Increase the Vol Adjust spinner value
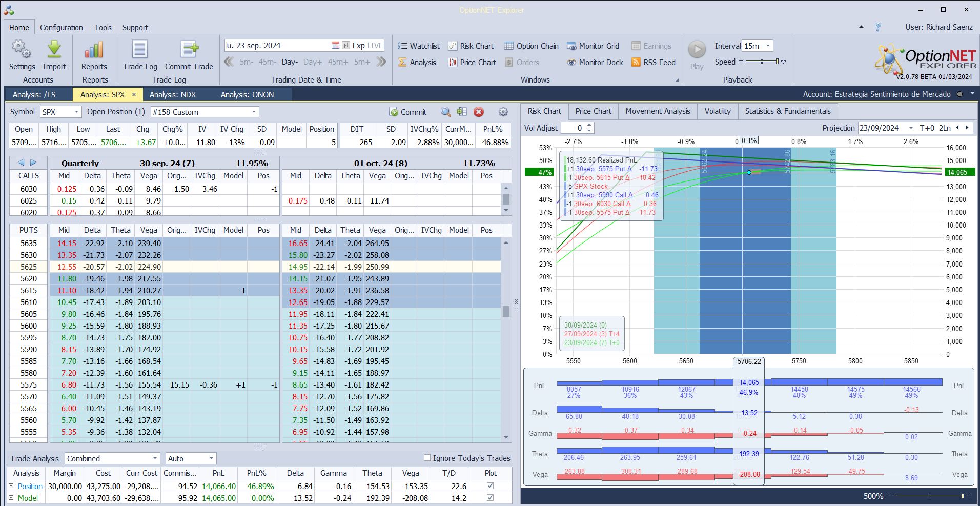980x506 pixels. (x=589, y=125)
